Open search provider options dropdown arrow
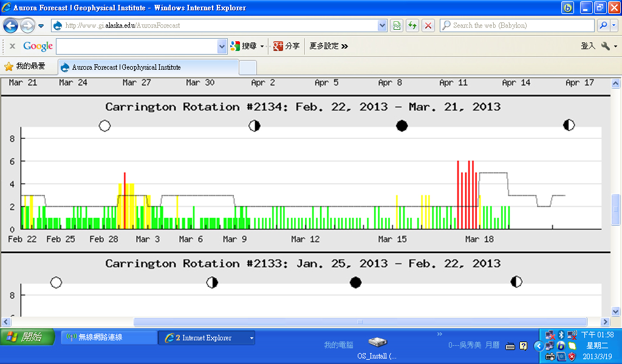The width and height of the screenshot is (622, 364). (614, 25)
